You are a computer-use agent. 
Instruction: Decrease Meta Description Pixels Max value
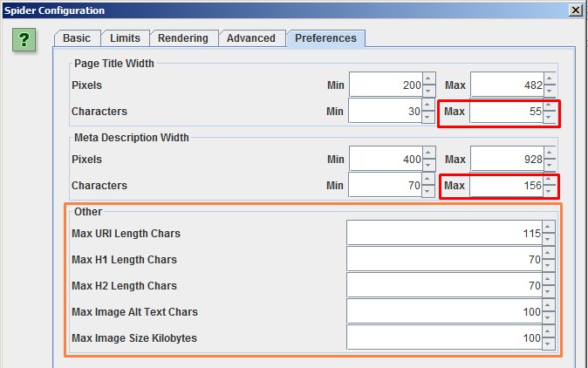coord(550,165)
